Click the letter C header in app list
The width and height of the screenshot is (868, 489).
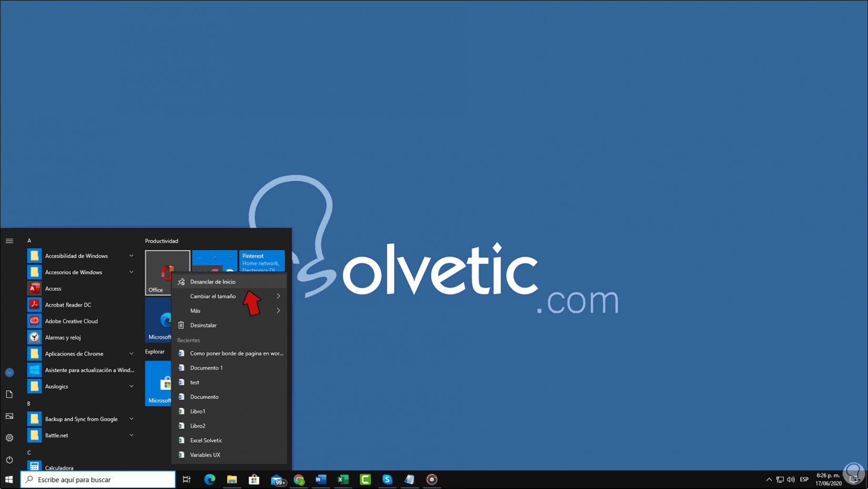pos(29,452)
